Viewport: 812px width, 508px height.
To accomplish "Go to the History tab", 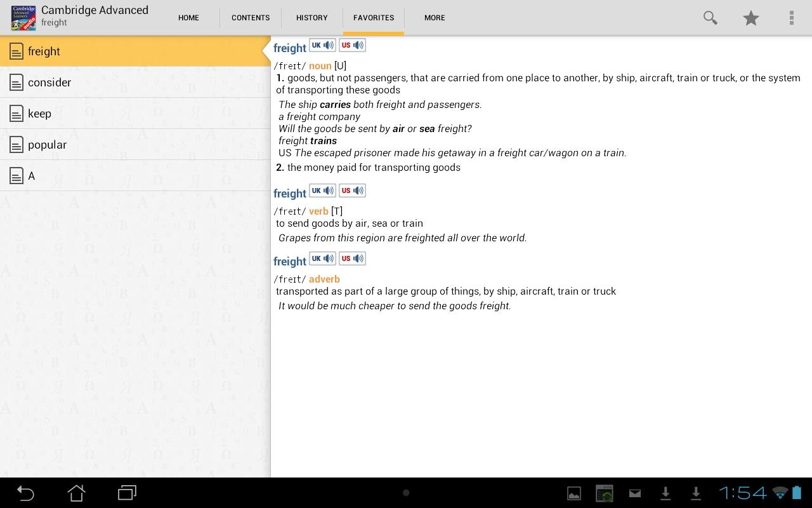I will point(311,18).
